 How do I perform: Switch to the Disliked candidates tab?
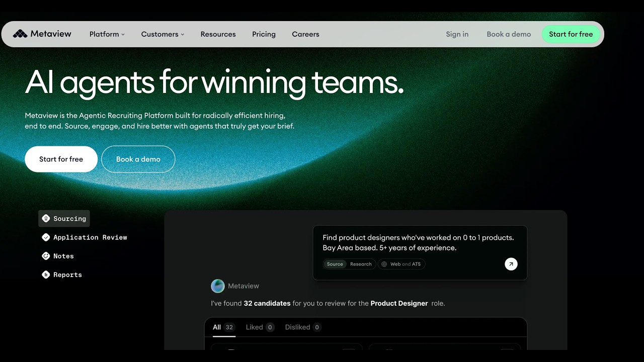pyautogui.click(x=303, y=327)
